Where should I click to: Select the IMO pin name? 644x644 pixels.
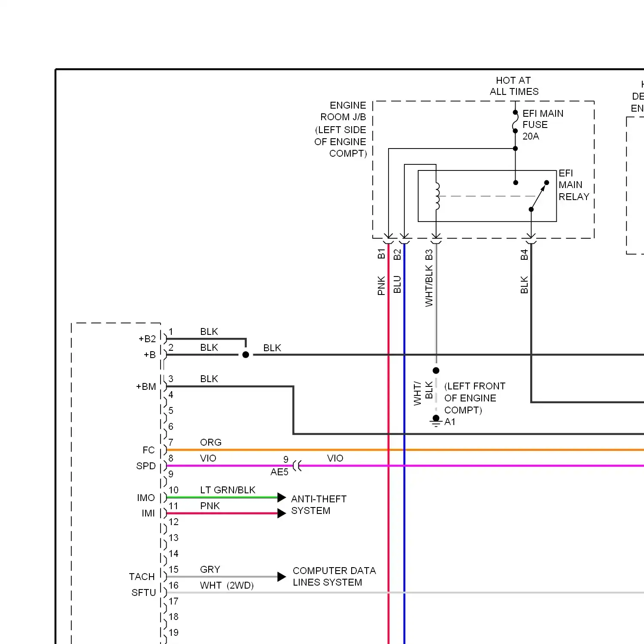[x=146, y=498]
